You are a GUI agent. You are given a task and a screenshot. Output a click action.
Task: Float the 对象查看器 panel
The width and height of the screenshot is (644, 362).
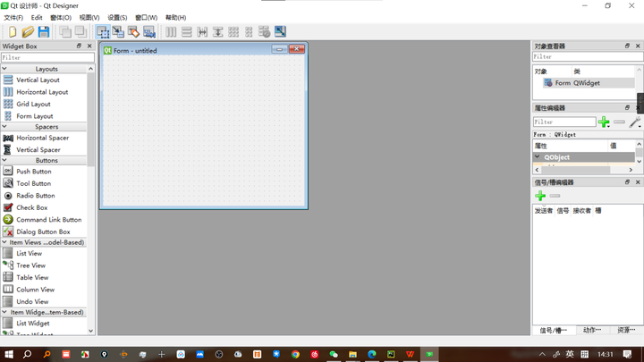pos(627,46)
